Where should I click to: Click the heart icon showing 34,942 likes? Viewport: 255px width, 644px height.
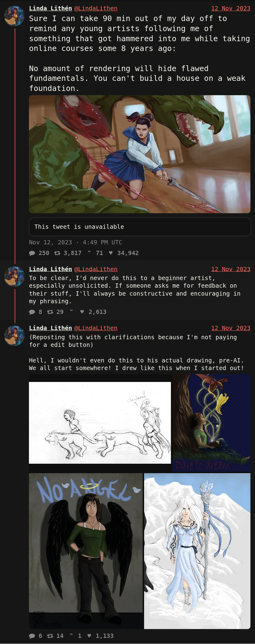111,253
